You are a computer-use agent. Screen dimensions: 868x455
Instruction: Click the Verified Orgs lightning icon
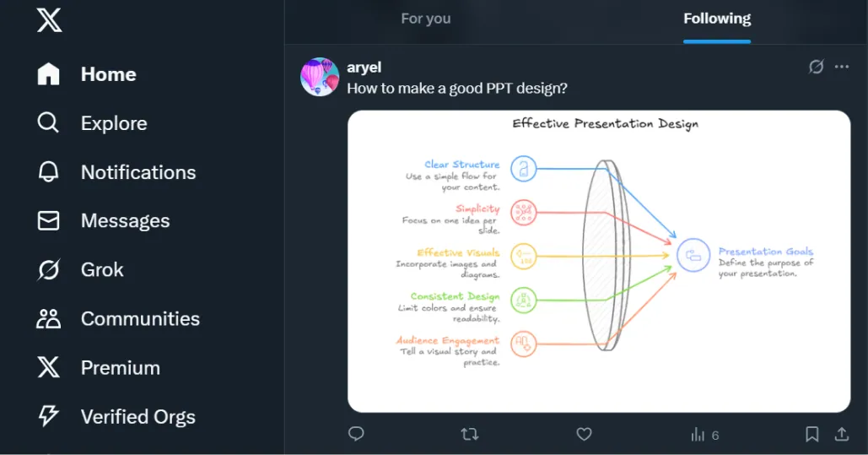click(x=49, y=416)
